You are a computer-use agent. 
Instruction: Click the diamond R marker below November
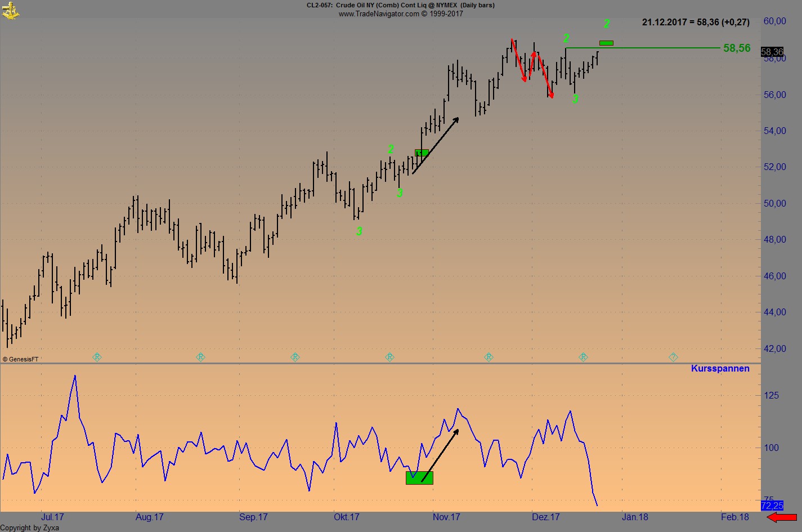tap(488, 357)
